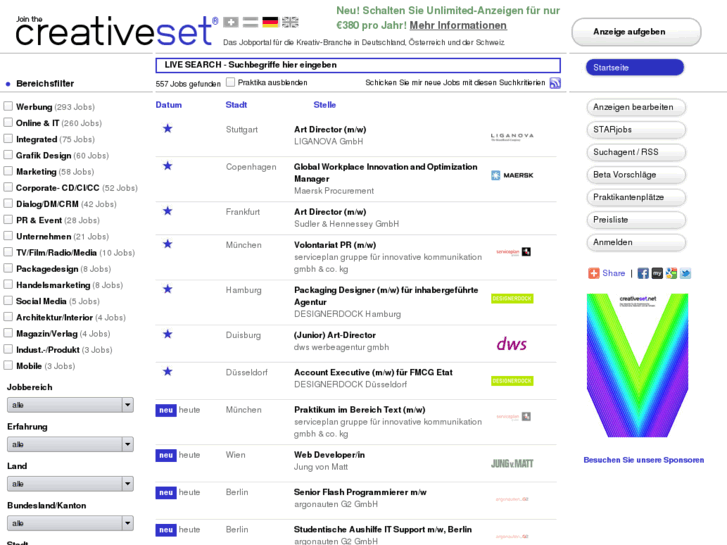Click the star icon for Düsseldorf Account Executive job
The width and height of the screenshot is (727, 545).
tap(167, 371)
